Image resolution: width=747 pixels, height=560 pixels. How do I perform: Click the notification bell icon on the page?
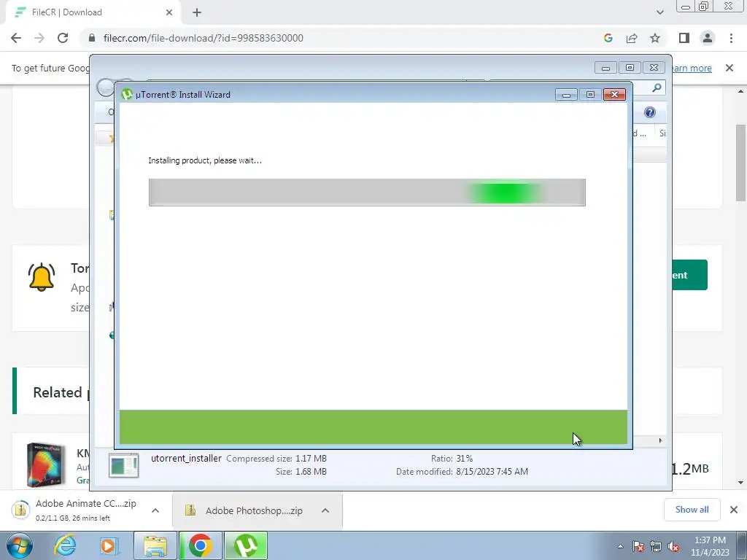point(42,276)
